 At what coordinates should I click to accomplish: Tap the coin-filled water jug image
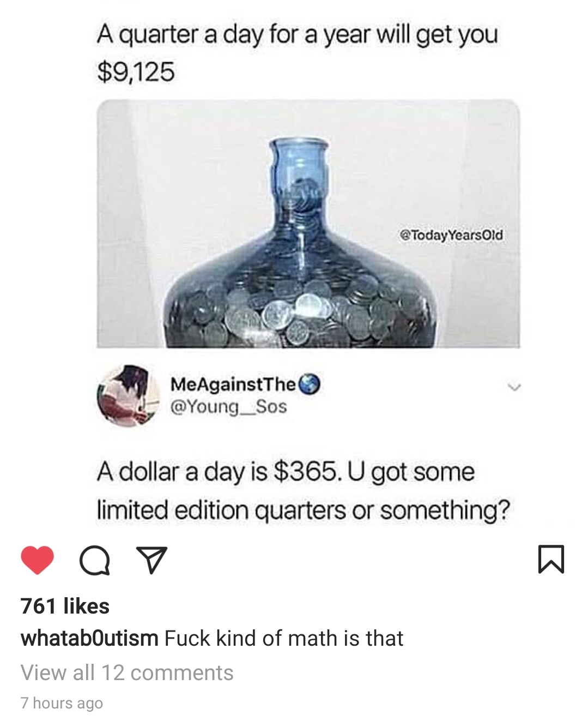click(x=308, y=224)
